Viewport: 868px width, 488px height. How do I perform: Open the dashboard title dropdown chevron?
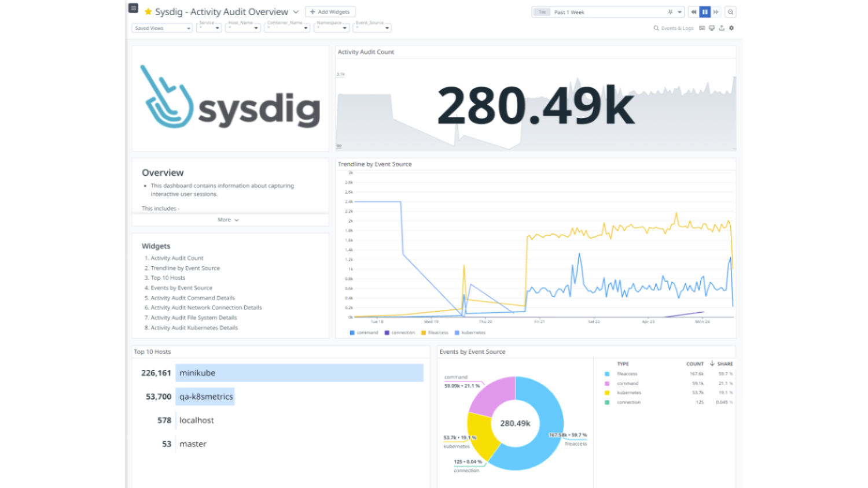click(x=295, y=12)
